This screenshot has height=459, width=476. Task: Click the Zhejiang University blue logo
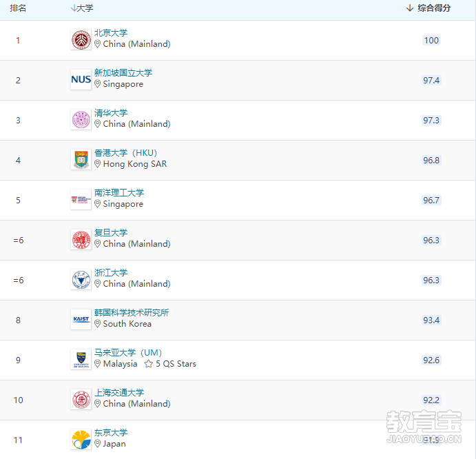point(81,280)
